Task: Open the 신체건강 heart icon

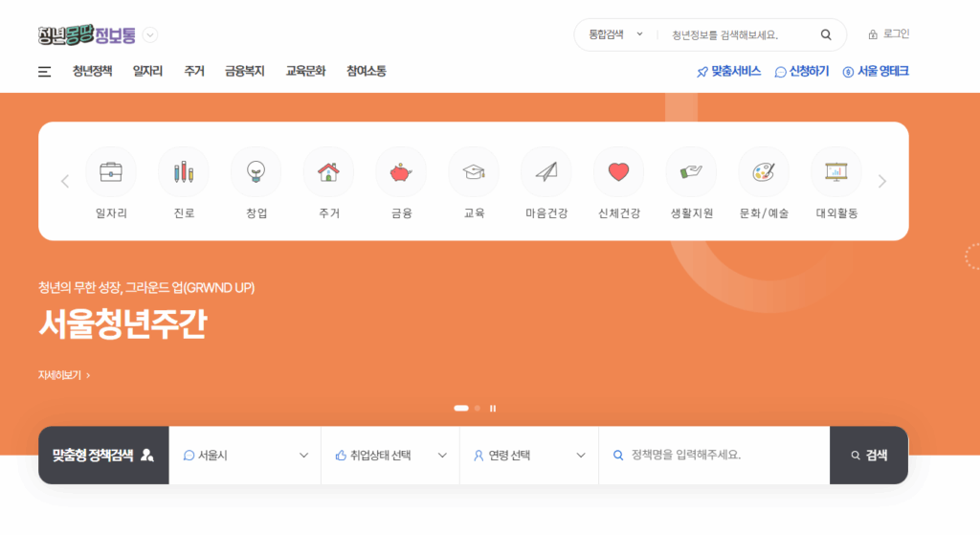Action: [x=618, y=172]
